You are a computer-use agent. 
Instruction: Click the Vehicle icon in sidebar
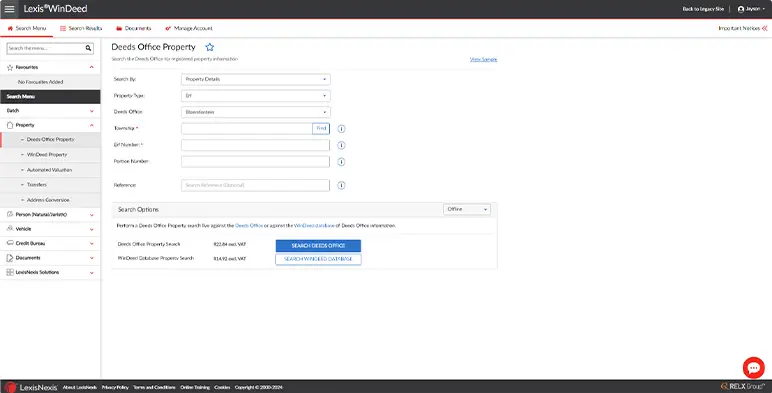point(10,229)
